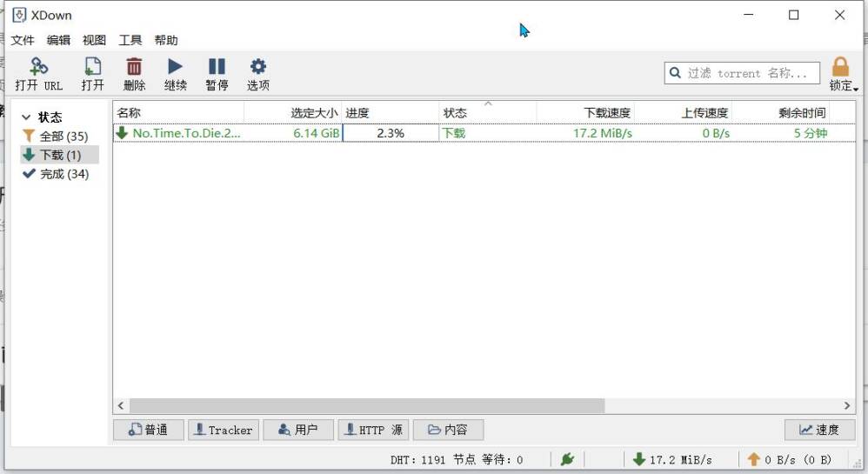Viewport: 868px width, 474px height.
Task: Click the 2.3% progress bar of the download
Action: [391, 133]
